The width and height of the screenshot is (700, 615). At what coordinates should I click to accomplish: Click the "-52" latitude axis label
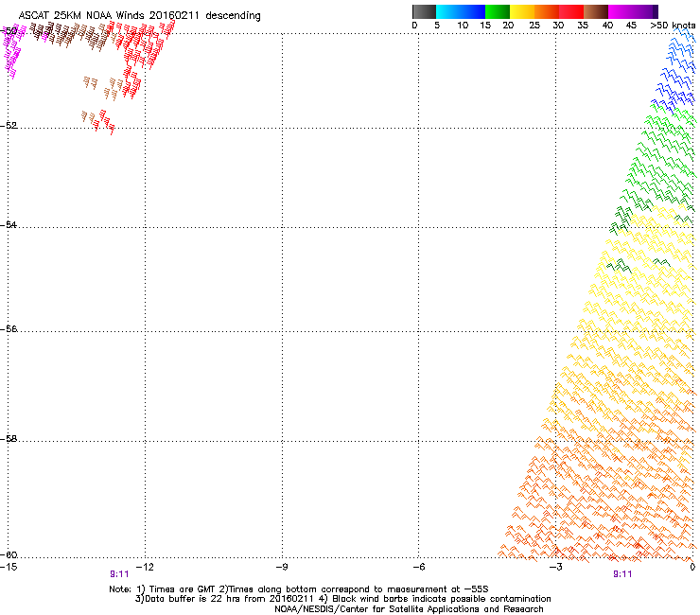pyautogui.click(x=9, y=125)
